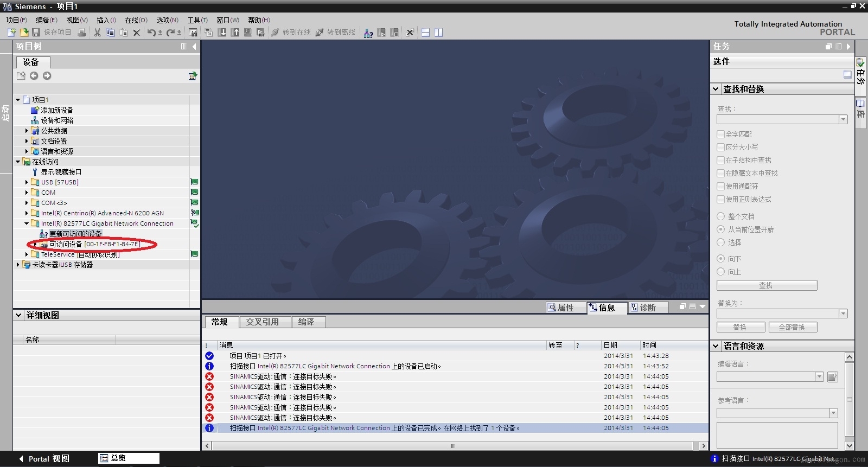Collapse 查找和替换 section
This screenshot has height=467, width=868.
coord(716,89)
